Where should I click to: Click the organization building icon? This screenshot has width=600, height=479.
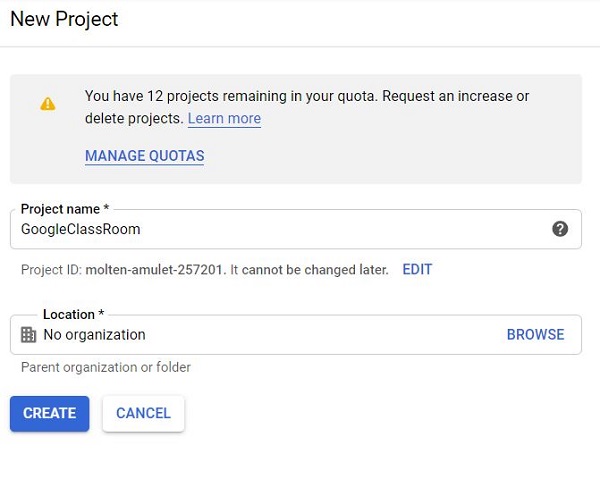[28, 335]
